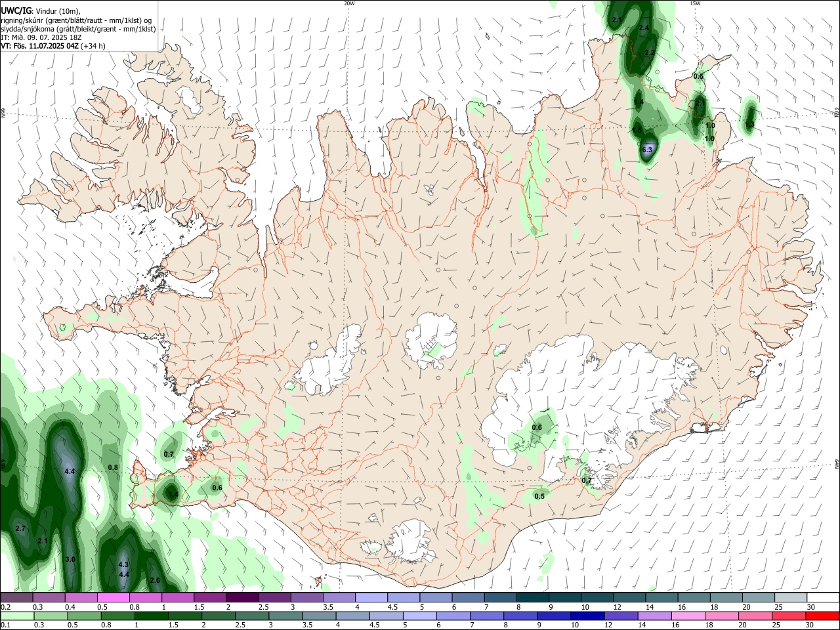
Task: Click the '15W' longitude label
Action: (695, 3)
